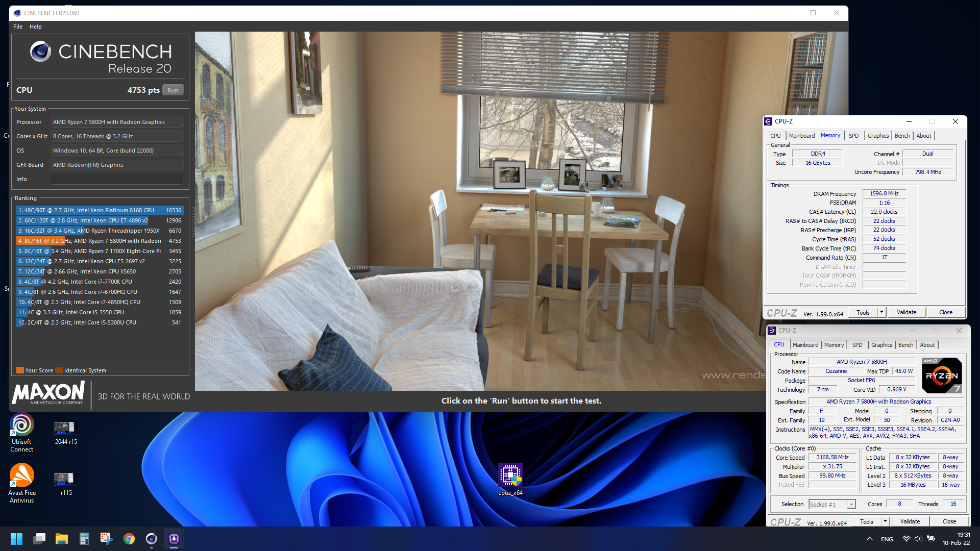Viewport: 980px width, 551px height.
Task: Click the ENG language indicator
Action: (x=887, y=539)
